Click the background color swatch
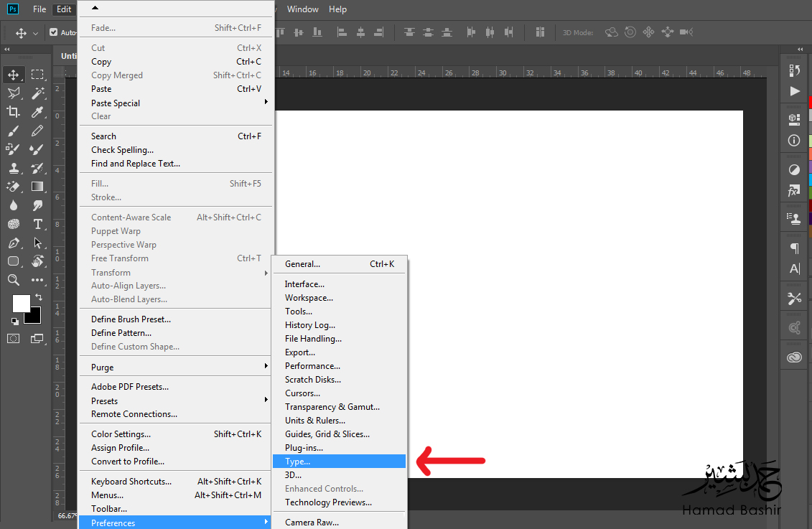This screenshot has height=529, width=812. (x=34, y=317)
